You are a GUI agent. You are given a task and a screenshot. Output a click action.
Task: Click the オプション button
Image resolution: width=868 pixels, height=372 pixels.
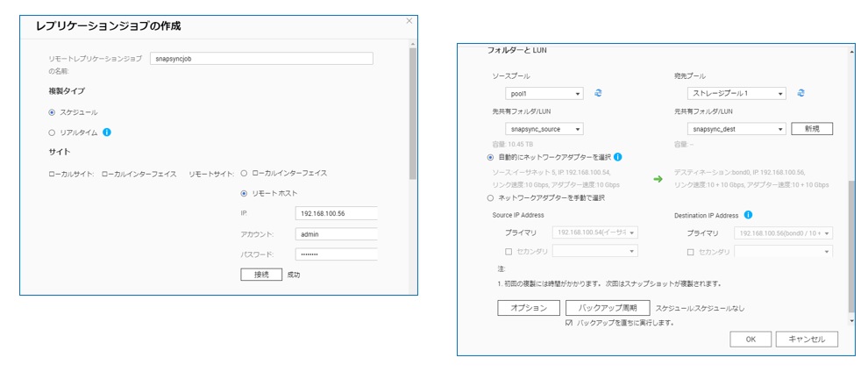(x=529, y=308)
